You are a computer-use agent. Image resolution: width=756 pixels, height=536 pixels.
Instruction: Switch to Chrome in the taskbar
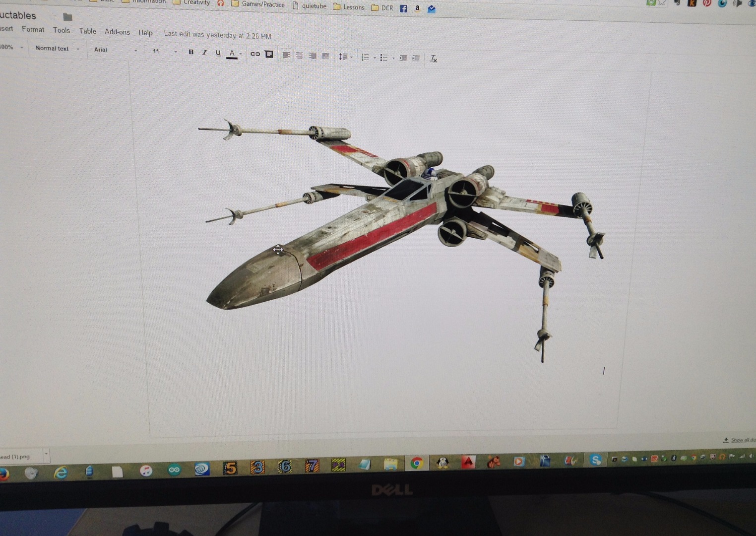pyautogui.click(x=417, y=463)
